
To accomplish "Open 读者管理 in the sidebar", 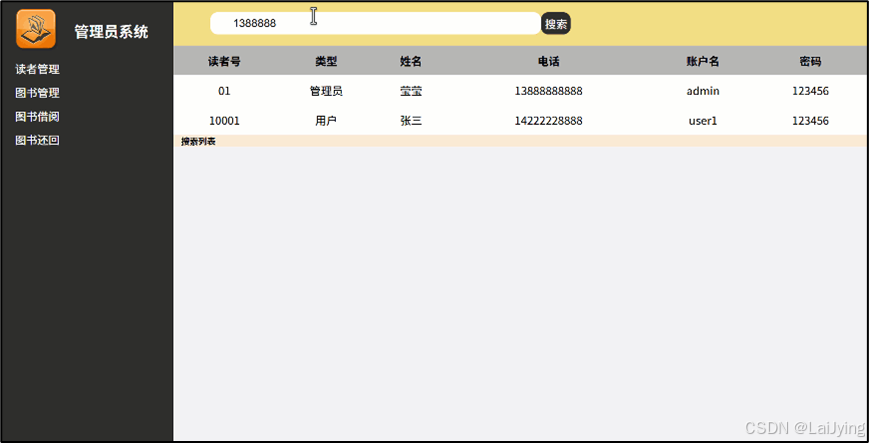I will [37, 69].
